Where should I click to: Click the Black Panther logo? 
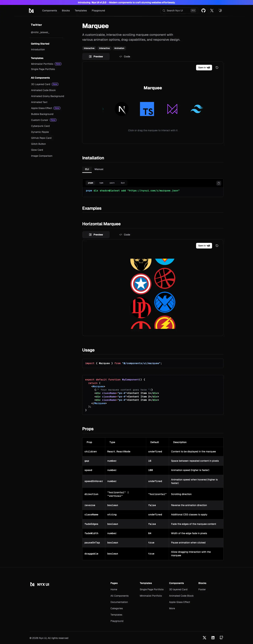point(141,264)
